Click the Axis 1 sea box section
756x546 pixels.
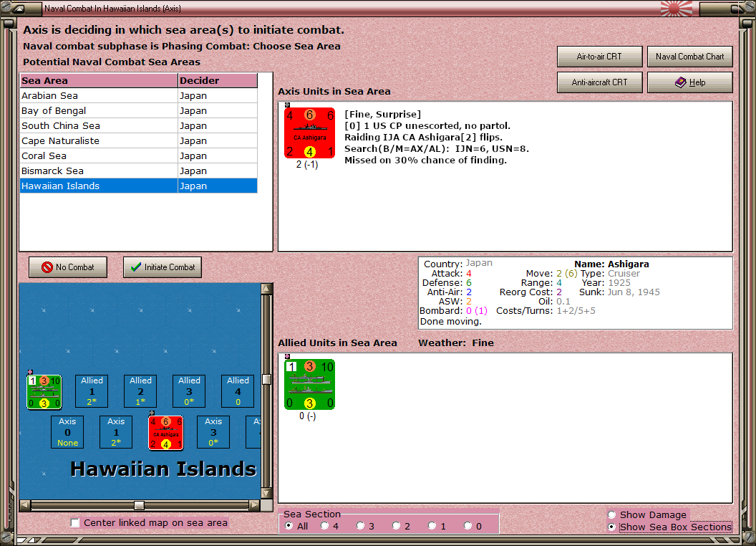(116, 432)
